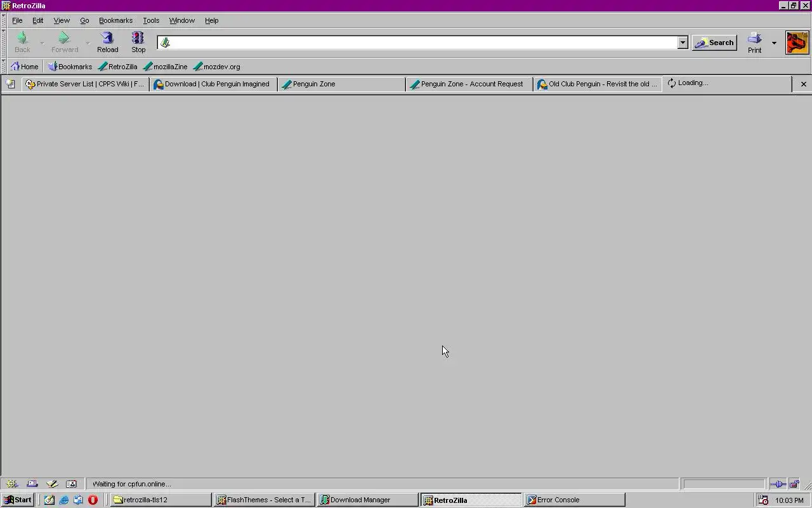
Task: Click the loading progress meter in the status bar
Action: pyautogui.click(x=724, y=484)
